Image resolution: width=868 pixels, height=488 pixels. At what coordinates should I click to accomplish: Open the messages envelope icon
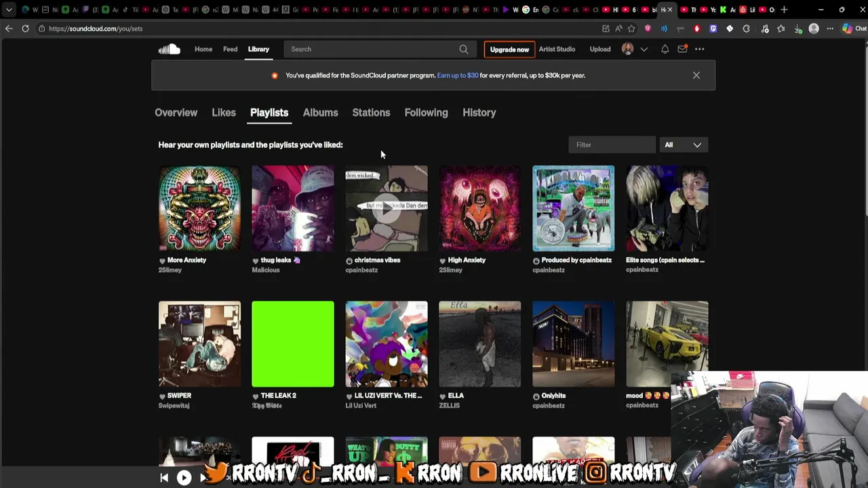pos(682,49)
